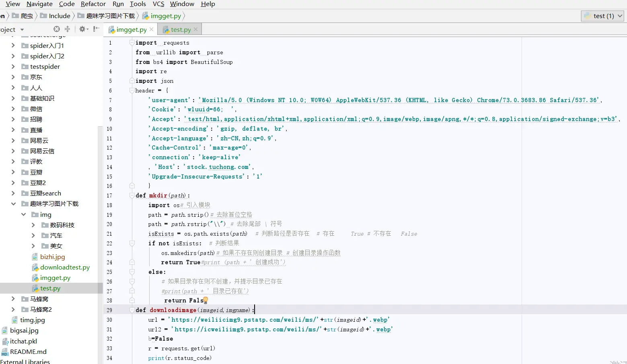Open the project view type dropdown
The image size is (627, 364).
22,29
